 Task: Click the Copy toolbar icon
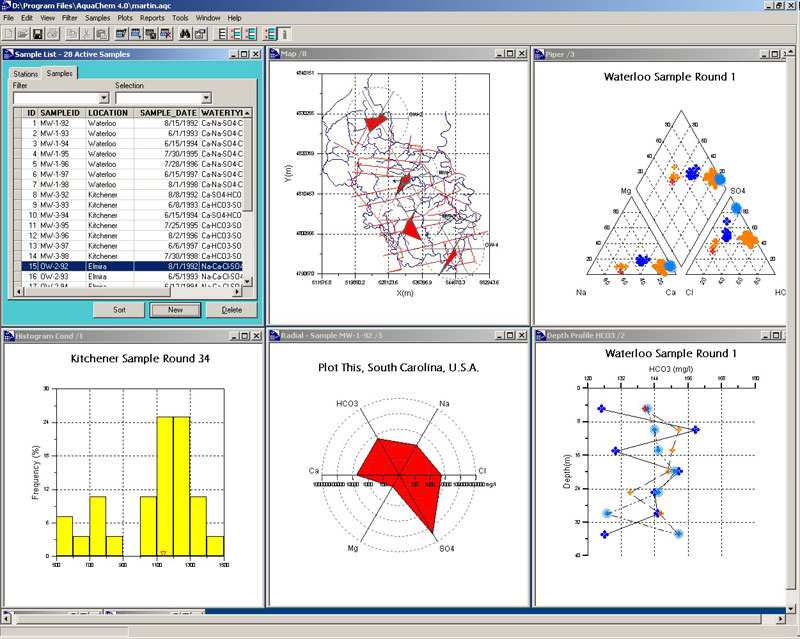72,34
